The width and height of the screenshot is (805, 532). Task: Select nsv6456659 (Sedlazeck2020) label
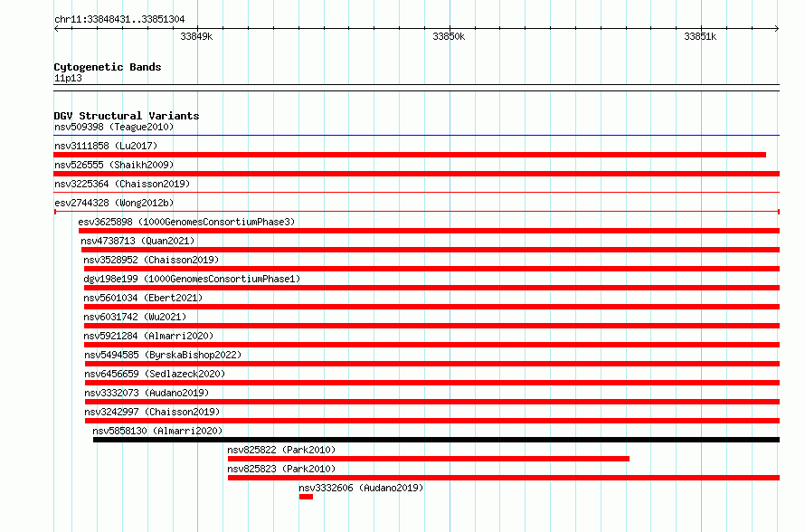point(155,374)
